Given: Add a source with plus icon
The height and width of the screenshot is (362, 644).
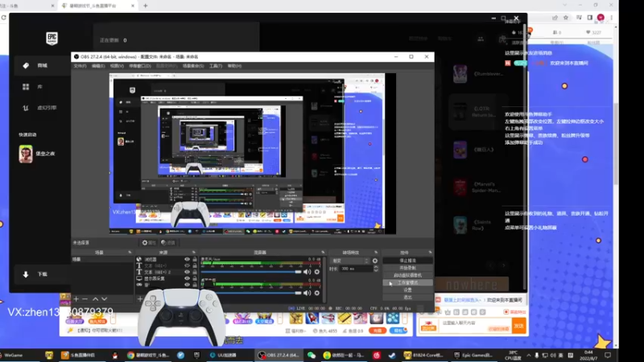Looking at the screenshot, I should pyautogui.click(x=139, y=299).
